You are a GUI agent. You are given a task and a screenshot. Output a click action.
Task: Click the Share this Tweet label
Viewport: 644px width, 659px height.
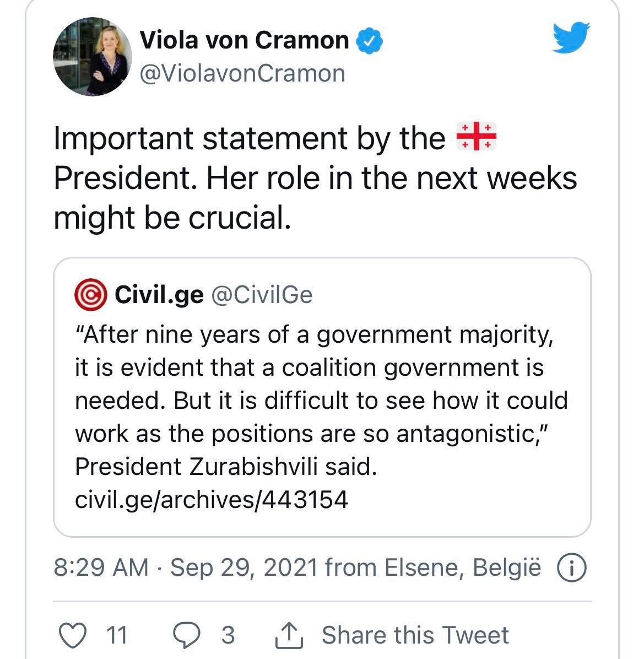click(x=415, y=635)
